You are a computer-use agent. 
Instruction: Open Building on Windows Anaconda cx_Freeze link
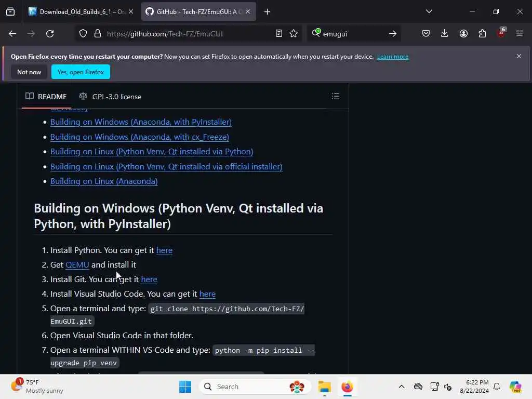point(139,137)
